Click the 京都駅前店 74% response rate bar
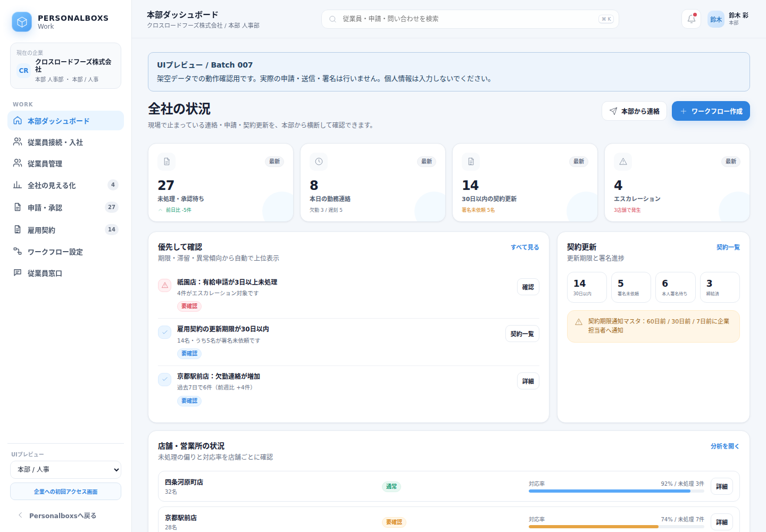Screen dimensions: 766x532 coord(617,527)
